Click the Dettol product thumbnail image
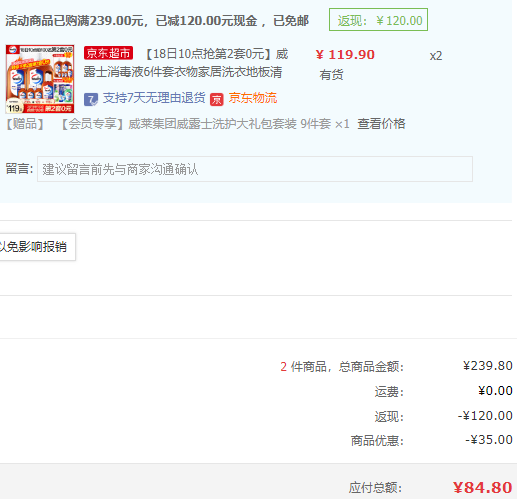 40,79
